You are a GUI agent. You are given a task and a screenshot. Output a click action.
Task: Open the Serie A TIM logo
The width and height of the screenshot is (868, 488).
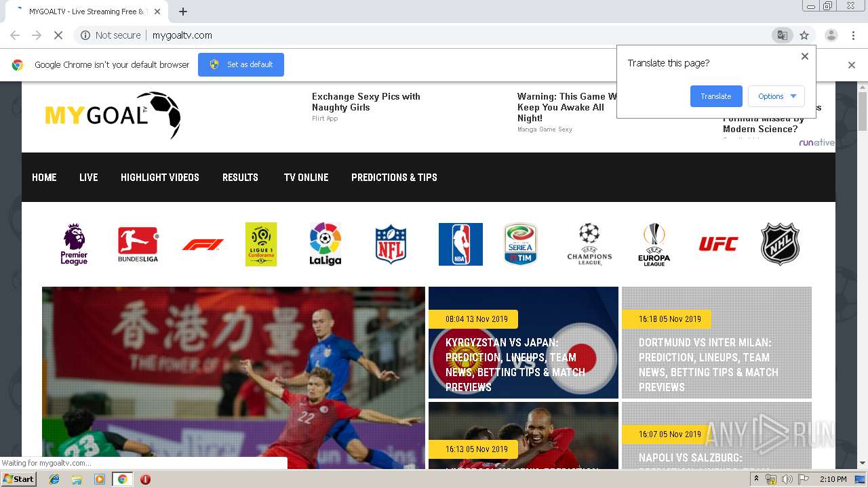point(520,244)
